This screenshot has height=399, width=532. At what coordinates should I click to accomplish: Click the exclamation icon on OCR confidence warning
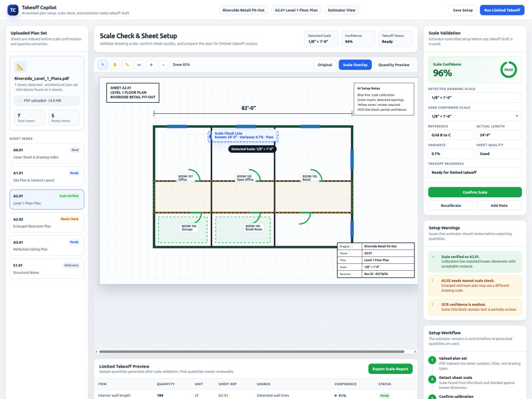coord(432,304)
